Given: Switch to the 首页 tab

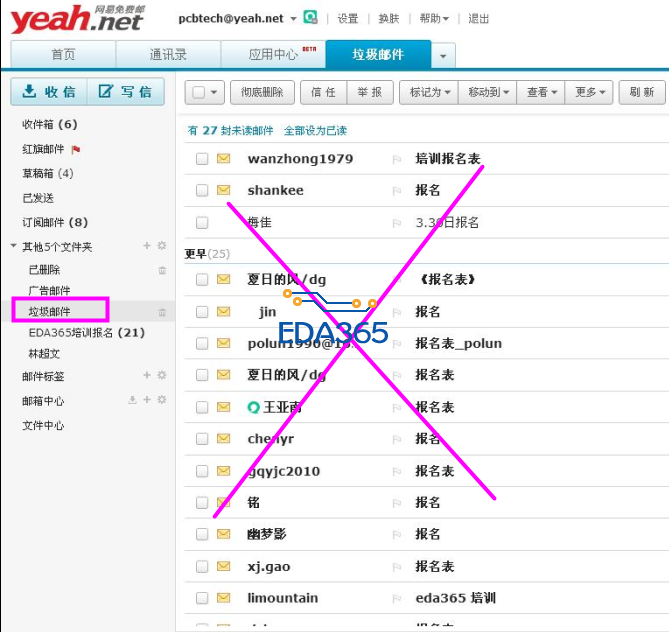Looking at the screenshot, I should 63,54.
